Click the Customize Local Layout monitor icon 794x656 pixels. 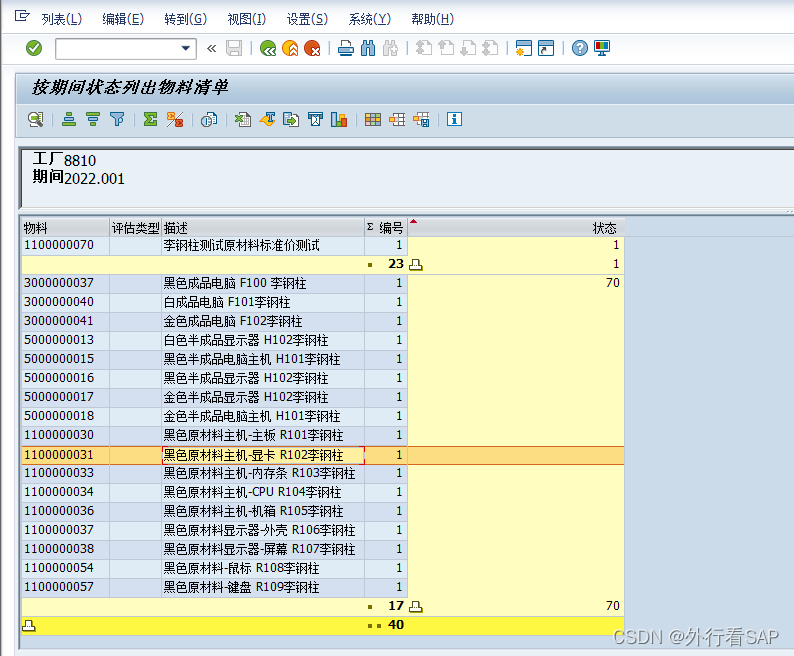(x=602, y=49)
